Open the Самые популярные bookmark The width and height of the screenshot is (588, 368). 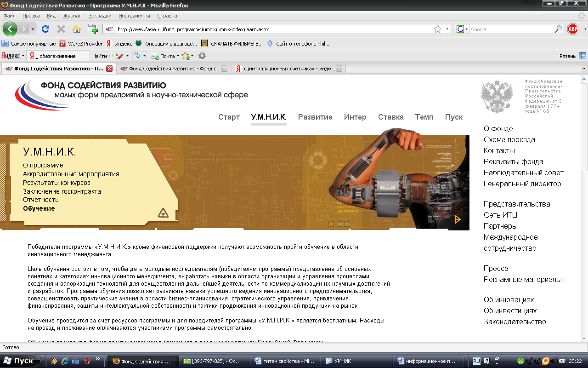pyautogui.click(x=29, y=44)
